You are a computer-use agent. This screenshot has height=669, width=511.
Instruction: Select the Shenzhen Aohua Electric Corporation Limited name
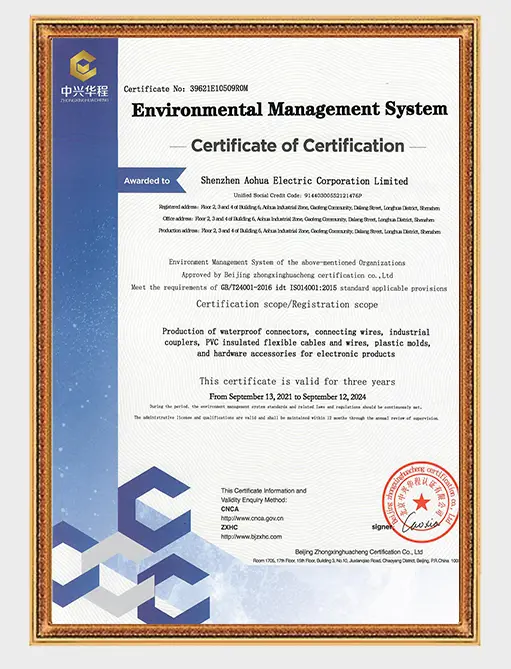pyautogui.click(x=304, y=181)
